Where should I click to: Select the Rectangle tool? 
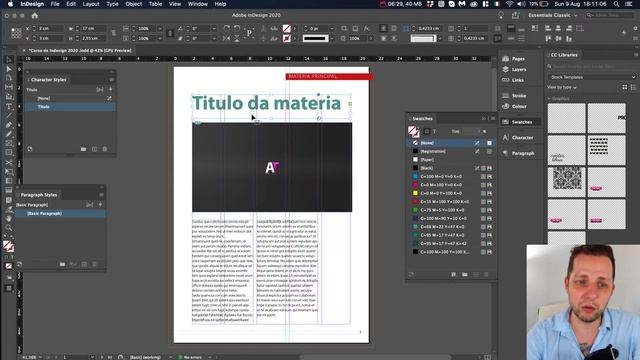(x=9, y=153)
